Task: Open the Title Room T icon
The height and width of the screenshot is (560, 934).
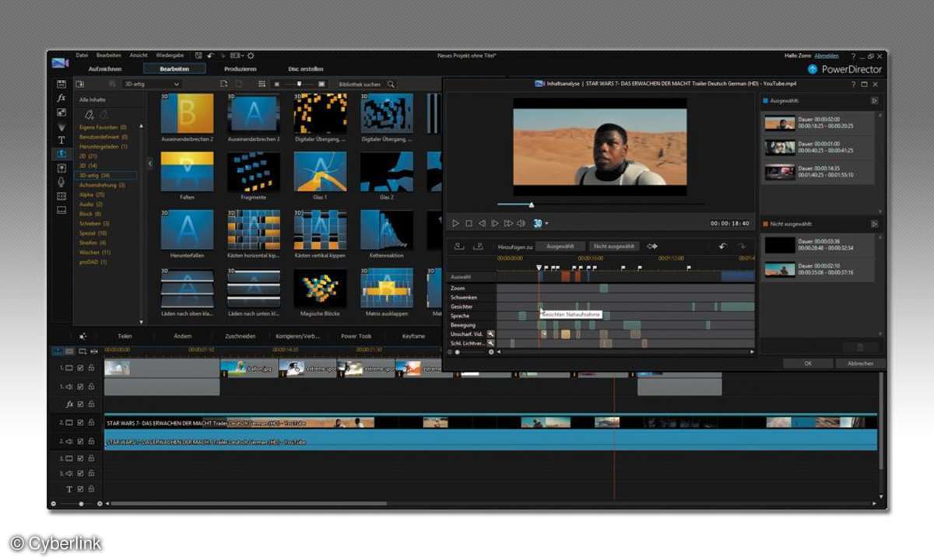Action: [x=61, y=140]
